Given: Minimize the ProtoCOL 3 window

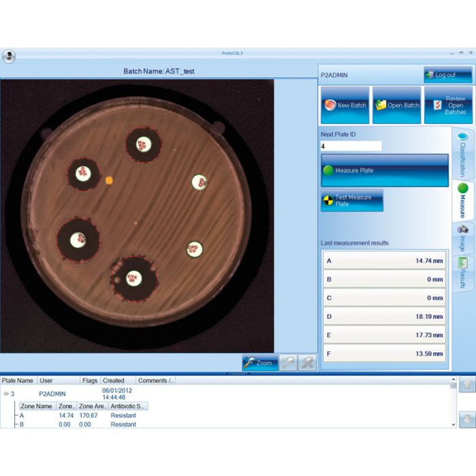Looking at the screenshot, I should [x=452, y=53].
